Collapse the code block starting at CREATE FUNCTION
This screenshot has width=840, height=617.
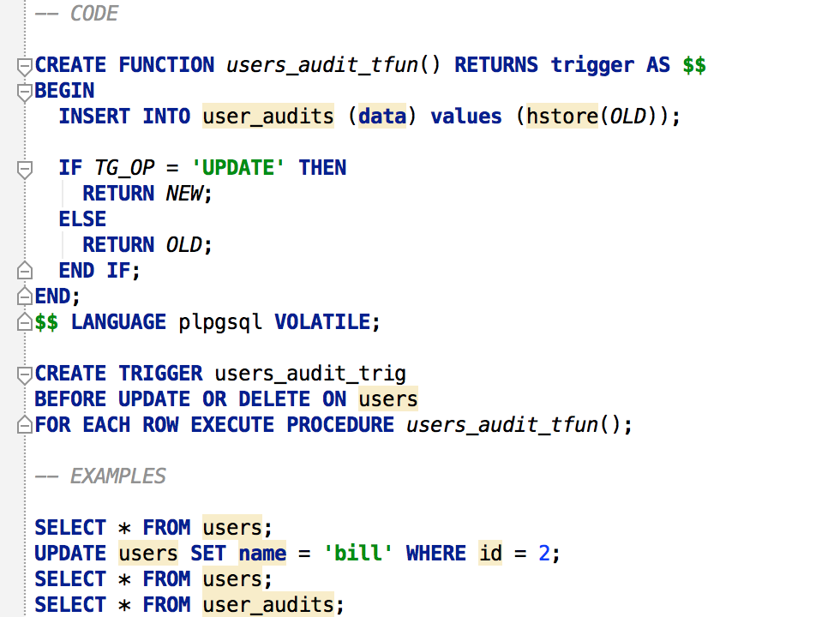24,65
